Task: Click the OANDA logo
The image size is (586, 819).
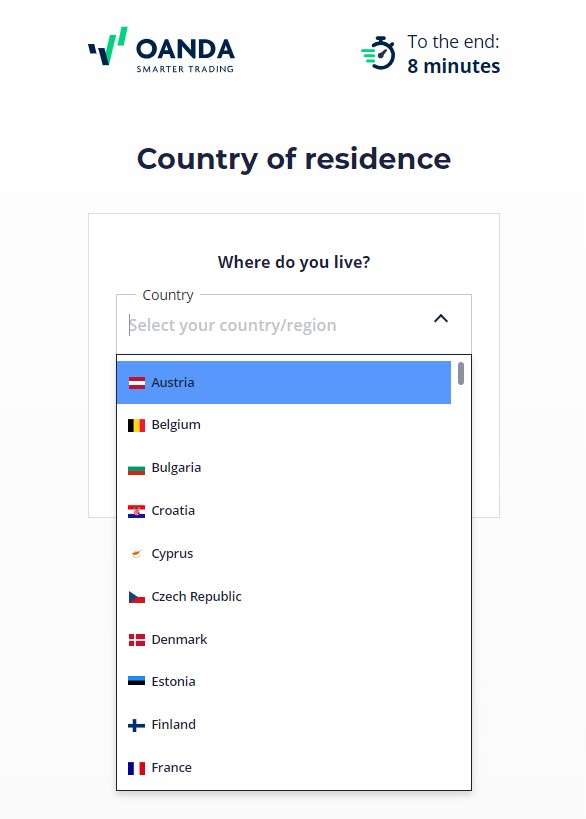Action: pos(161,50)
